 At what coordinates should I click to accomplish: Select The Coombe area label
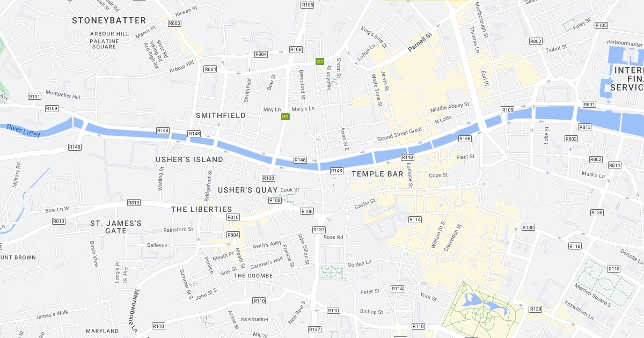click(x=253, y=276)
